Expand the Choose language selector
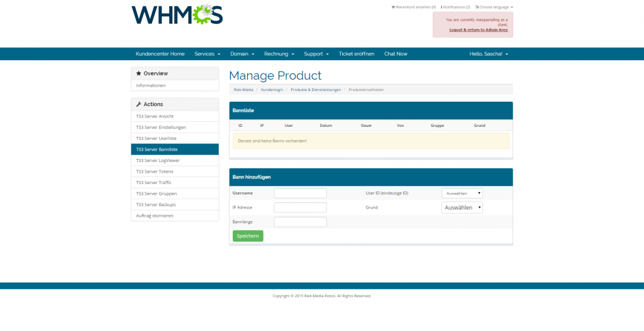Viewport: 644px width, 331px height. click(x=494, y=7)
